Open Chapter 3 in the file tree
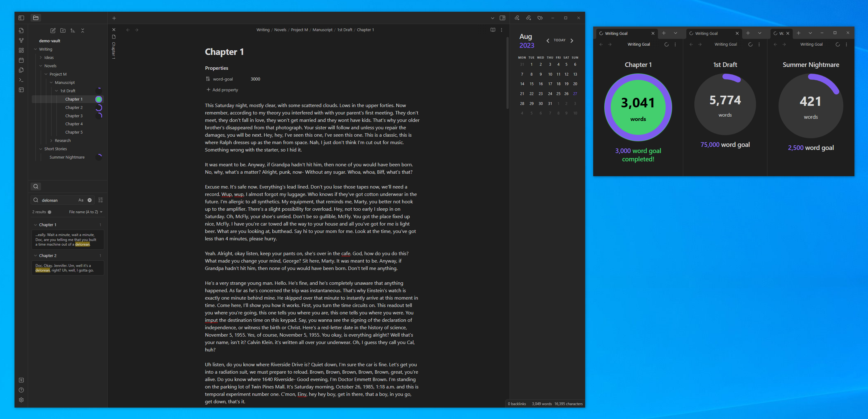This screenshot has height=419, width=868. click(x=74, y=116)
